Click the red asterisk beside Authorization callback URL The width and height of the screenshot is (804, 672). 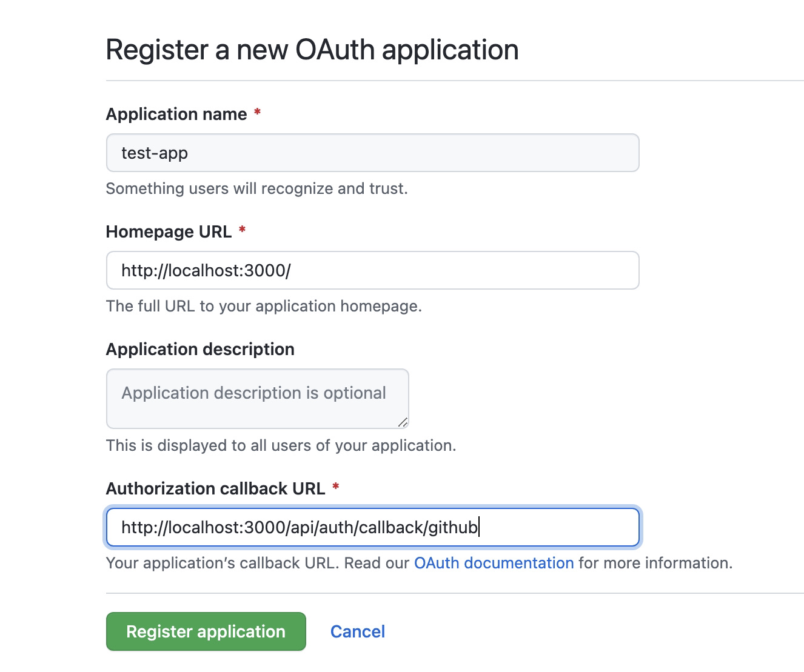335,487
